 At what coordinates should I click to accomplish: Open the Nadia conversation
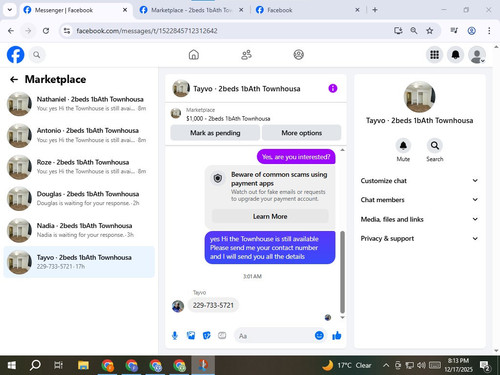click(x=79, y=230)
